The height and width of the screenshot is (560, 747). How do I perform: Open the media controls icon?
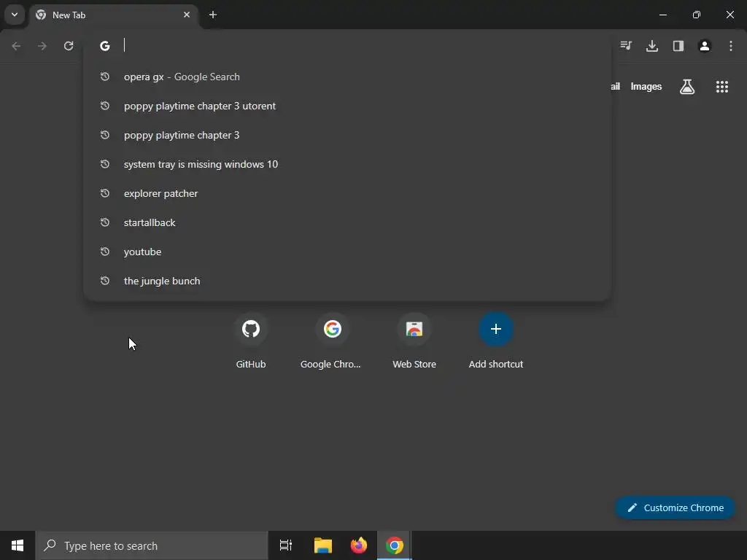(626, 46)
